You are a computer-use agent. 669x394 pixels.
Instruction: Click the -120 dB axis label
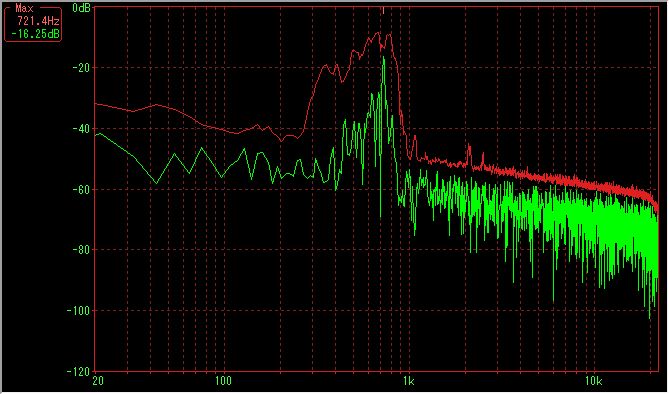[78, 371]
